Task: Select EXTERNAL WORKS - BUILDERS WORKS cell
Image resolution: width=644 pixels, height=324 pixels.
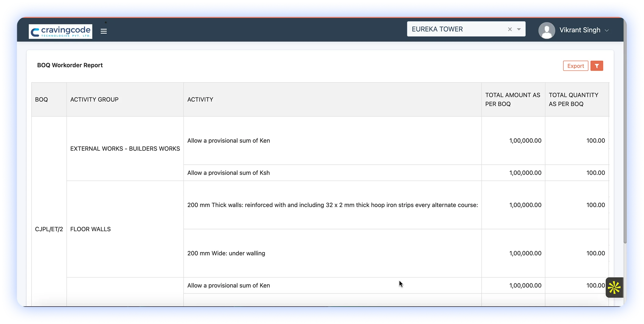Action: tap(125, 149)
